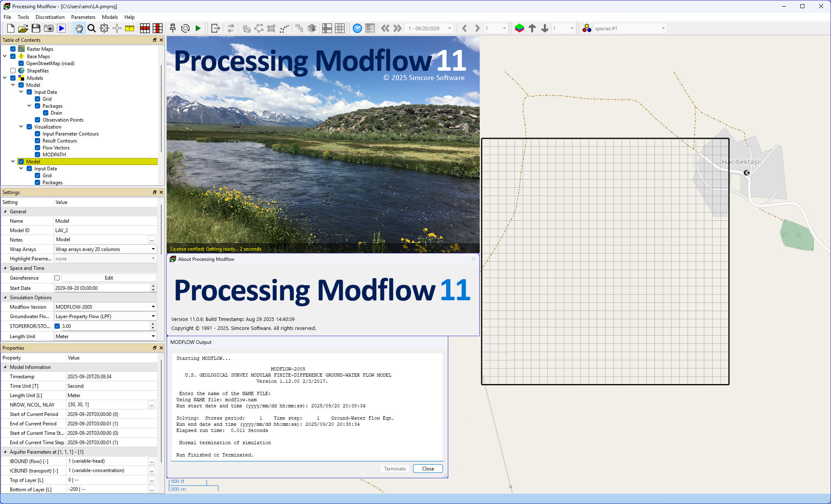Open the Models menu
This screenshot has height=504, width=831.
click(x=110, y=17)
